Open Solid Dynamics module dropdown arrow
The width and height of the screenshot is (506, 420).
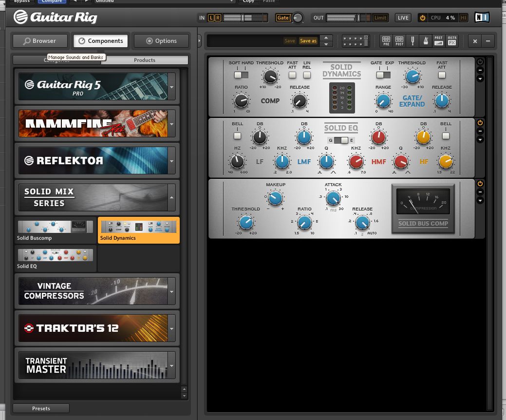pos(480,79)
